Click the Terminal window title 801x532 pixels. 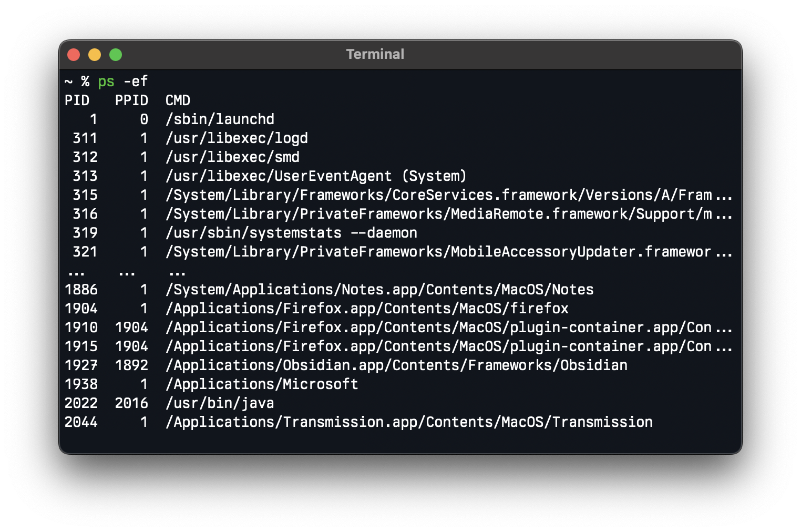[x=375, y=54]
